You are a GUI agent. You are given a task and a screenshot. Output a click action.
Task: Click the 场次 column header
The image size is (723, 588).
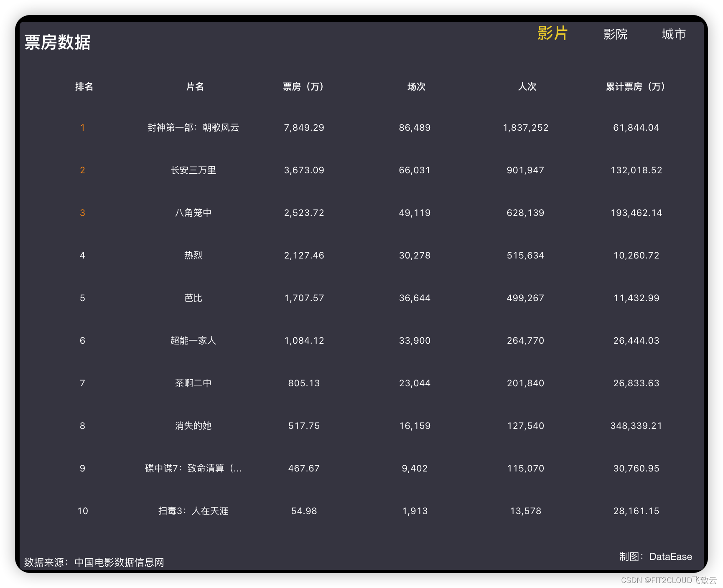(x=416, y=86)
